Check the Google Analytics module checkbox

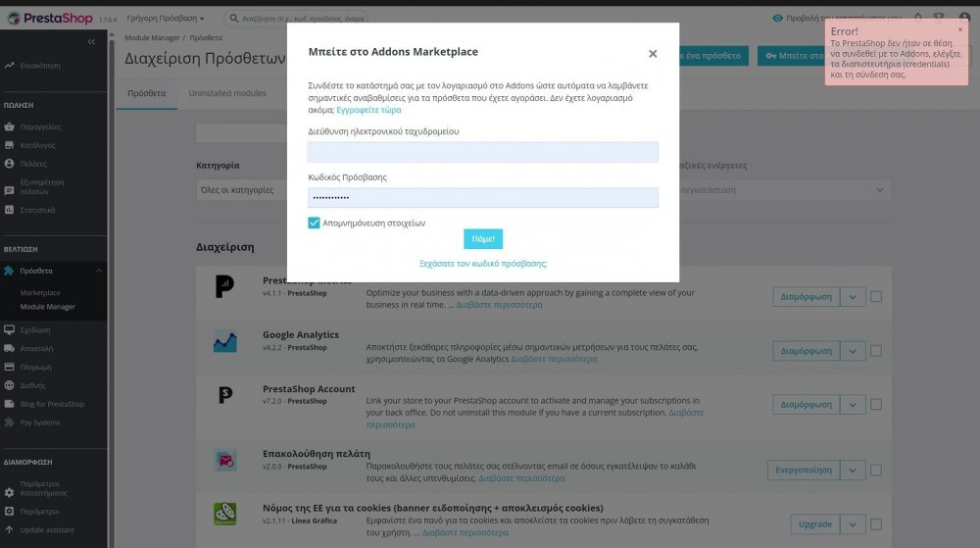(x=876, y=351)
